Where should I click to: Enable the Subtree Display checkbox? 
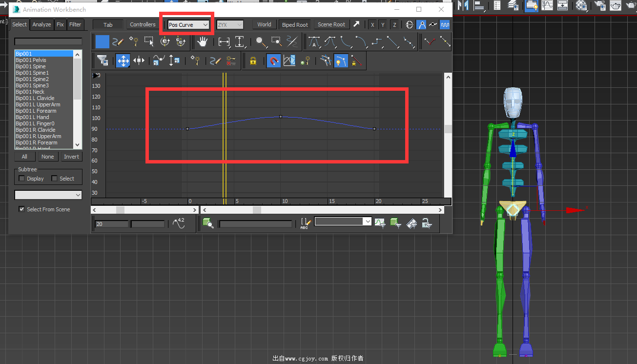click(x=21, y=179)
